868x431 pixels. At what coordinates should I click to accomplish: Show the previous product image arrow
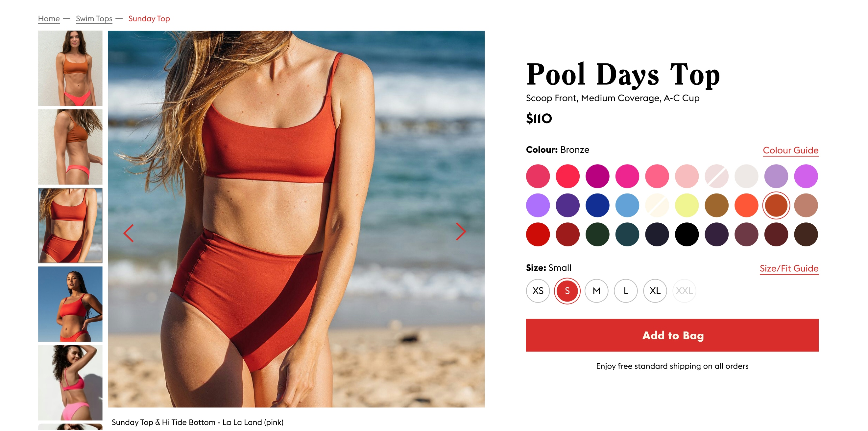pyautogui.click(x=129, y=233)
